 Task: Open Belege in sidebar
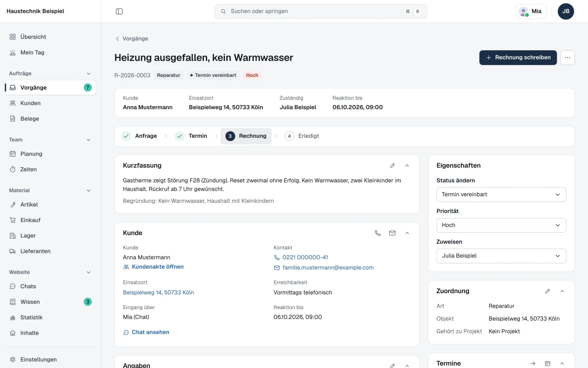point(50,119)
